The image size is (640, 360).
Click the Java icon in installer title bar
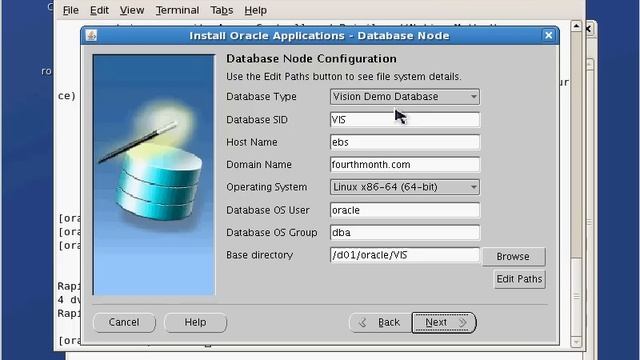[x=91, y=36]
